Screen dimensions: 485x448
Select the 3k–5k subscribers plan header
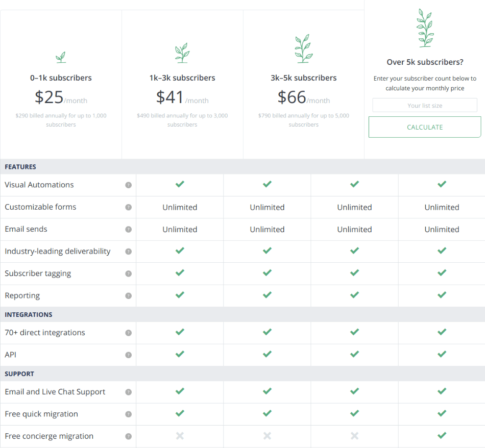[303, 78]
